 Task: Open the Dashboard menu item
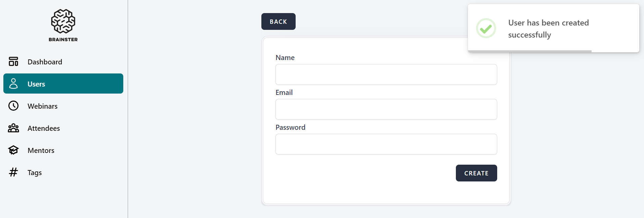45,62
